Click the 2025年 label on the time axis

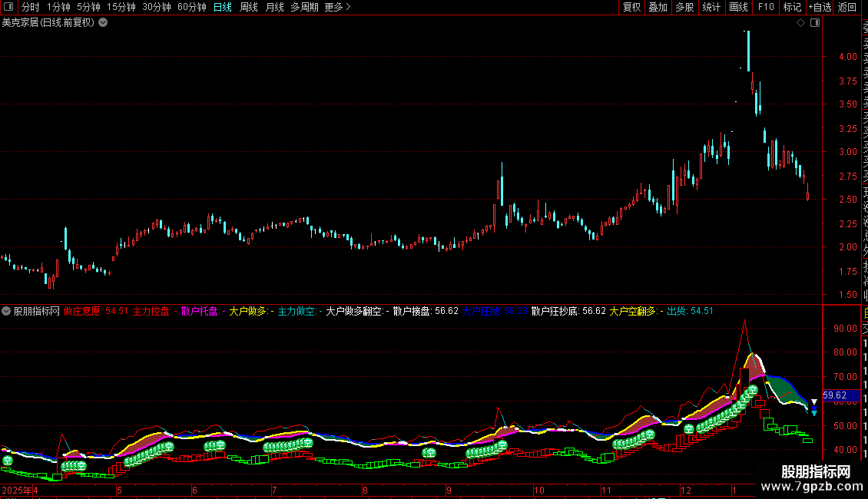tap(17, 490)
